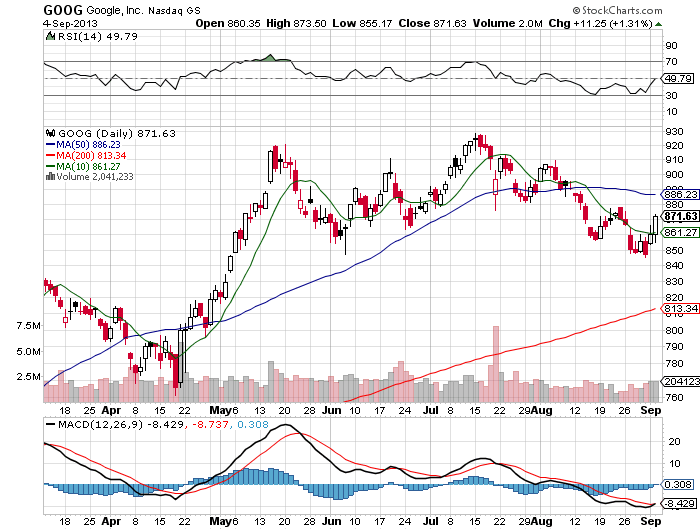
Task: Click the StockCharts.com copyright label
Action: (617, 10)
